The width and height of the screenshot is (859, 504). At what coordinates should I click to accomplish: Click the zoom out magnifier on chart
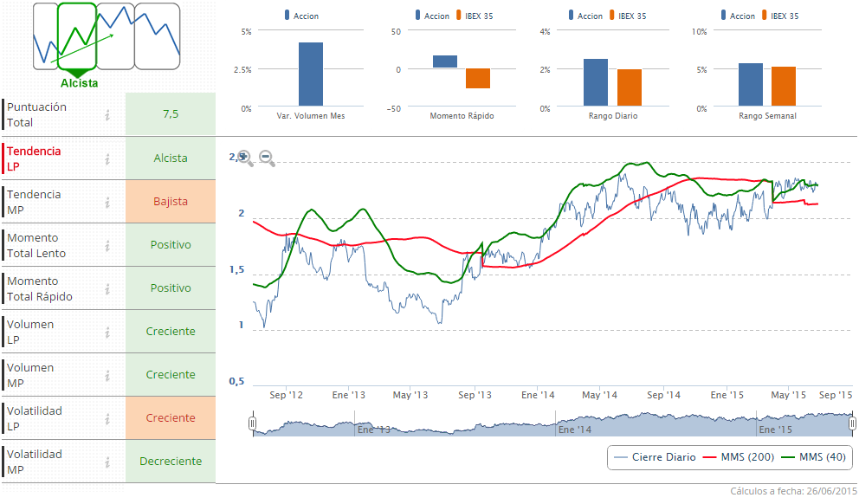[267, 158]
